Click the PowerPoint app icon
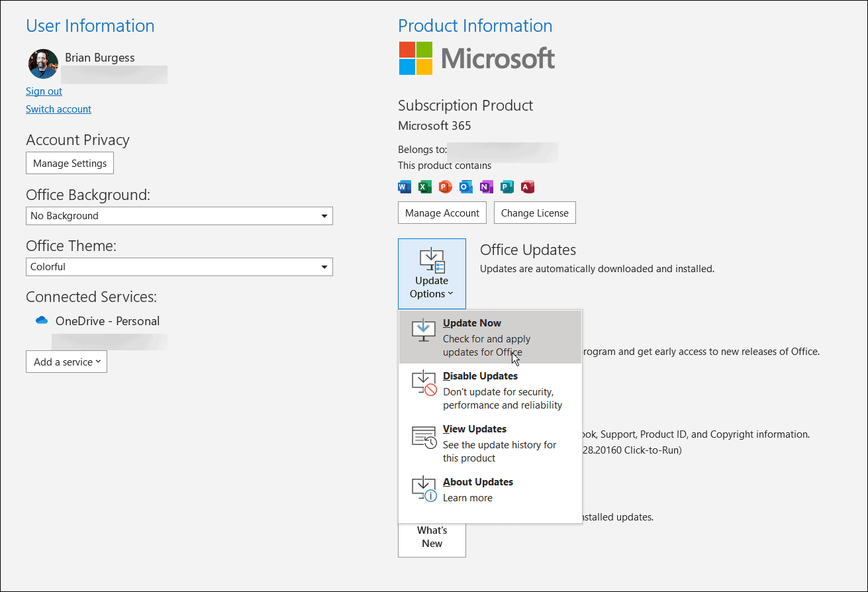 click(445, 186)
